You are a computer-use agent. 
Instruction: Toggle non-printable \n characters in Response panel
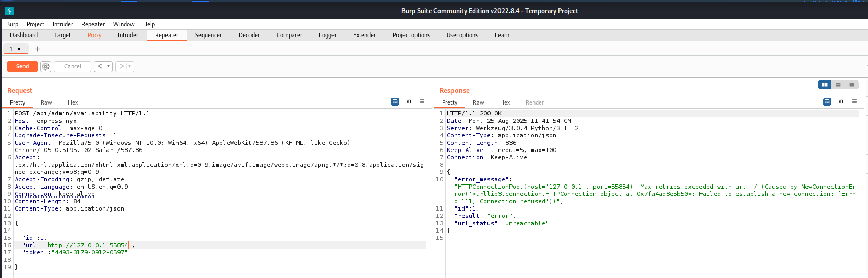[841, 101]
